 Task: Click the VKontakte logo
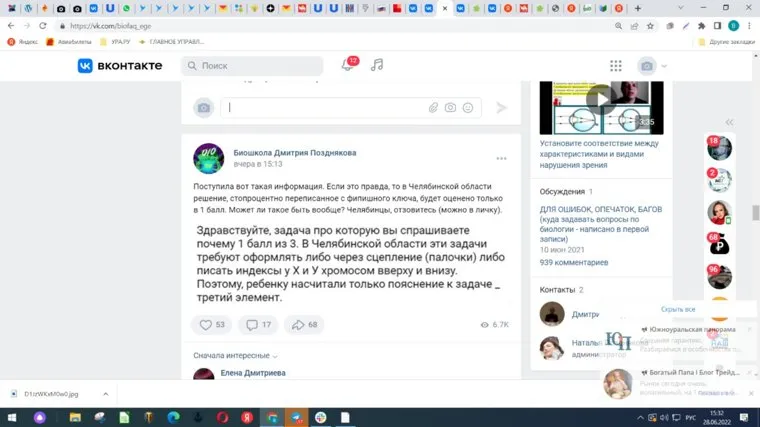[119, 65]
